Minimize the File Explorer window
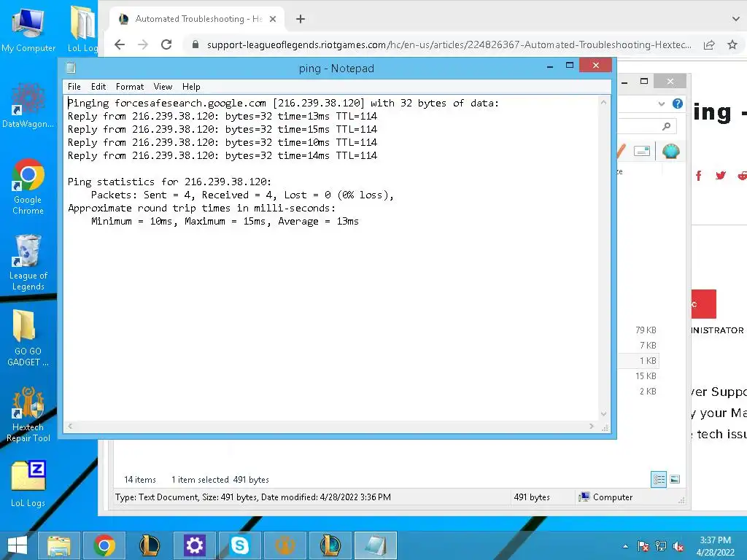Image resolution: width=747 pixels, height=560 pixels. click(624, 82)
